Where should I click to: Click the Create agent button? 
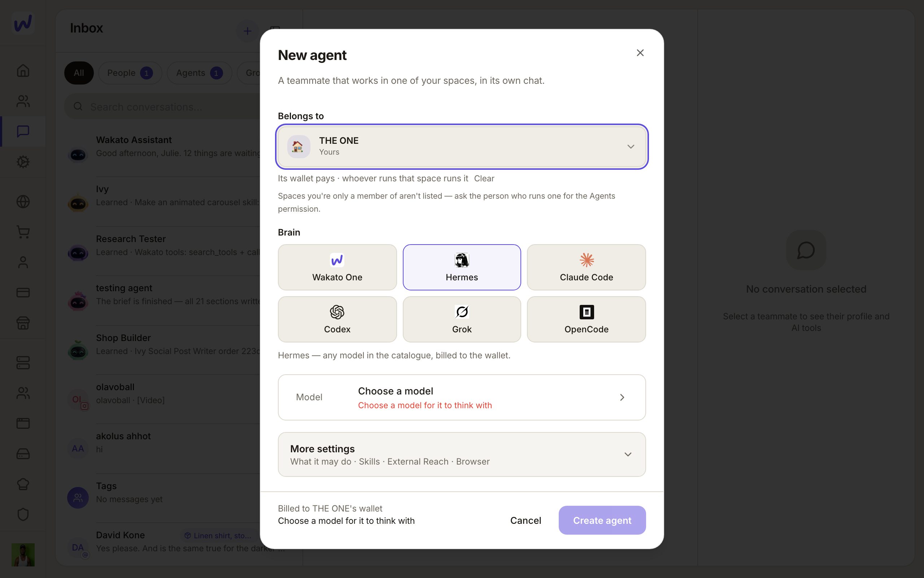602,520
